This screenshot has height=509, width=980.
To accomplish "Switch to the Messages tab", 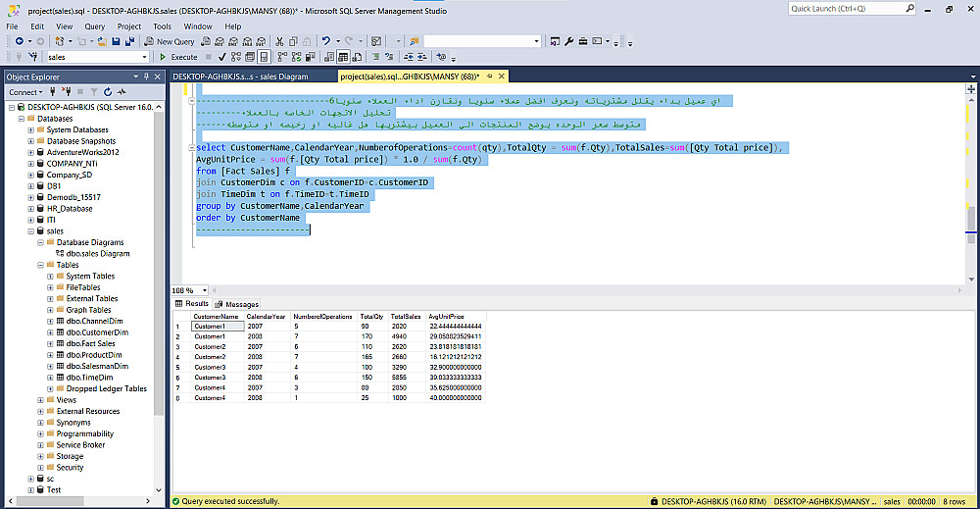I will point(237,304).
